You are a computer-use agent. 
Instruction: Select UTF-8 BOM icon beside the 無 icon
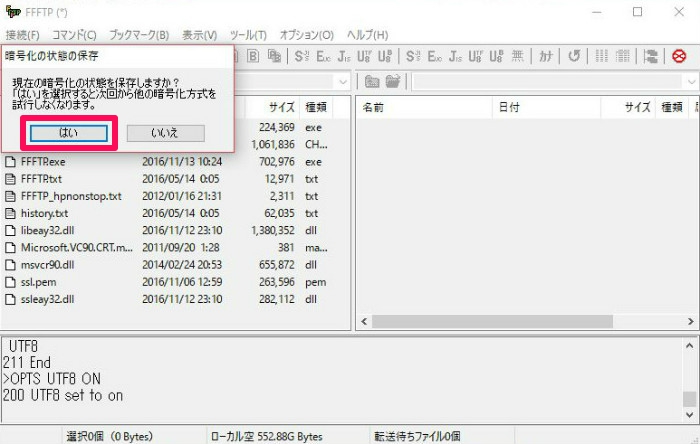[x=496, y=56]
